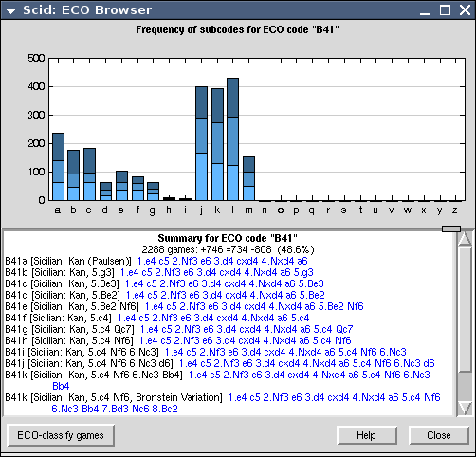Screen dimensions: 476x457
Task: Select the bar for subcode j
Action: (x=201, y=143)
